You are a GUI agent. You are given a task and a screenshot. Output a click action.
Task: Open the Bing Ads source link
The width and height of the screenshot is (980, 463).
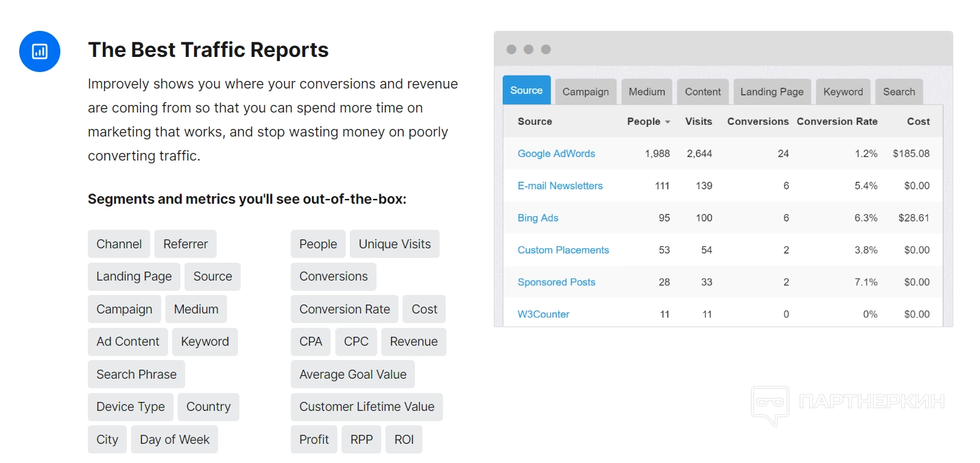point(538,218)
